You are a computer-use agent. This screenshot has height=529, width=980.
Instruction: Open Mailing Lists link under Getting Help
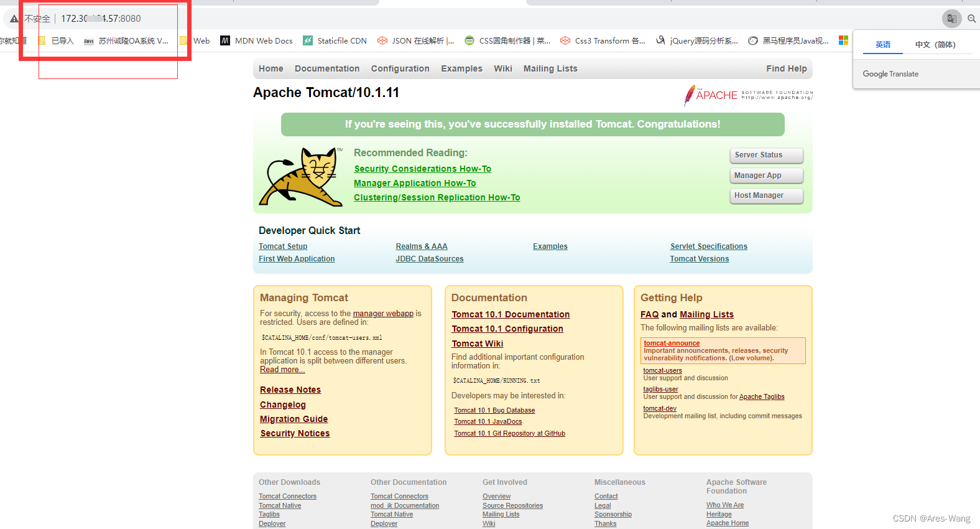pyautogui.click(x=706, y=314)
